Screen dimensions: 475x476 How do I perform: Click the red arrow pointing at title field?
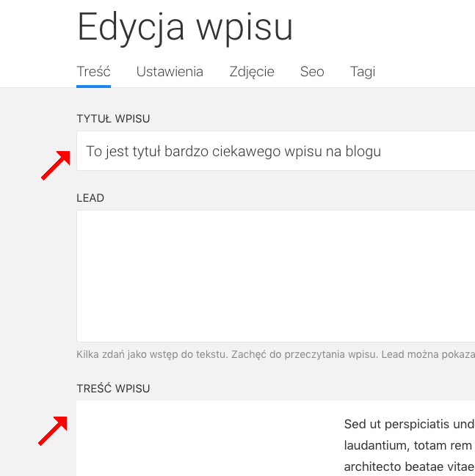pyautogui.click(x=56, y=164)
